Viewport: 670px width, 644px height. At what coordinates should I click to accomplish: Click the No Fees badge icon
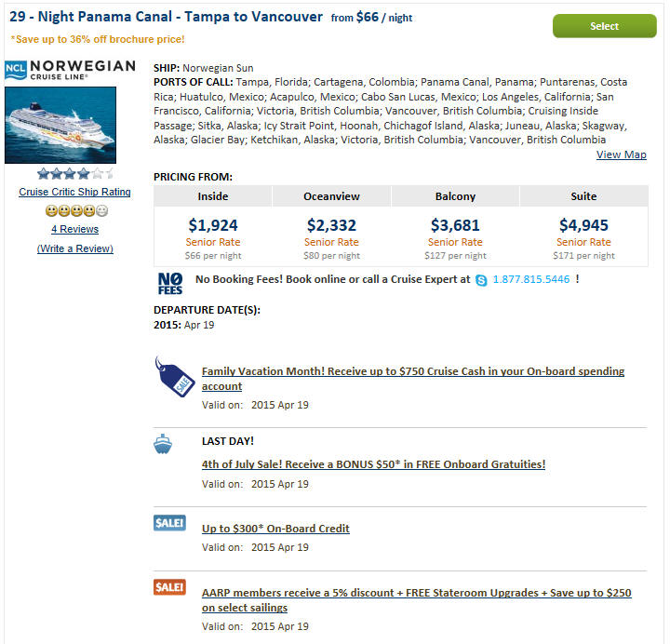pyautogui.click(x=170, y=283)
